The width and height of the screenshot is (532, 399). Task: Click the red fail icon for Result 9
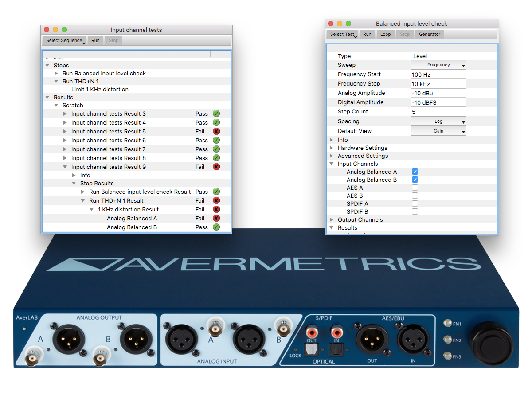click(x=216, y=167)
